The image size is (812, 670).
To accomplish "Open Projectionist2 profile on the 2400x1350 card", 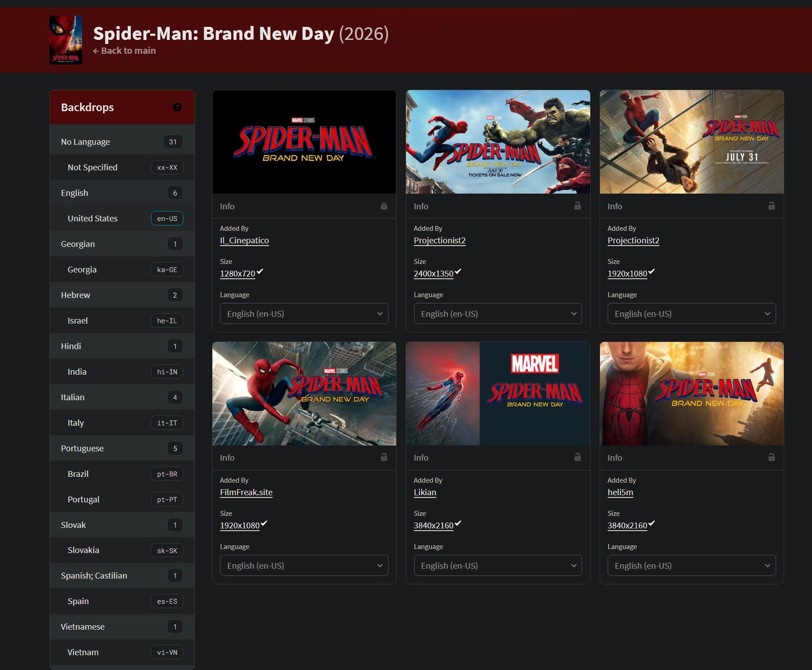I will coord(440,241).
